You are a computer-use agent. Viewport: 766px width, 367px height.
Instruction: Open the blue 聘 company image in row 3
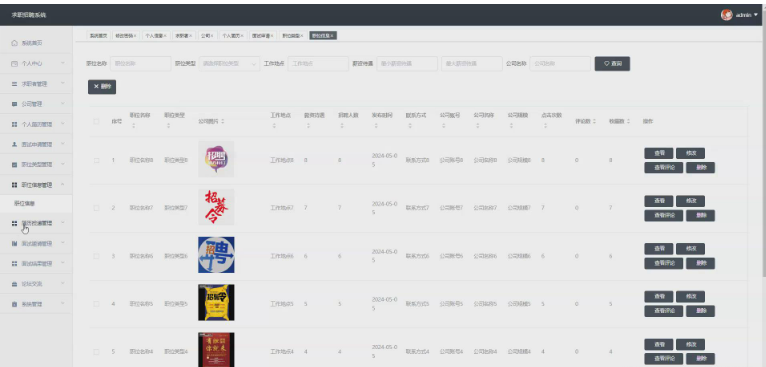[x=216, y=255]
